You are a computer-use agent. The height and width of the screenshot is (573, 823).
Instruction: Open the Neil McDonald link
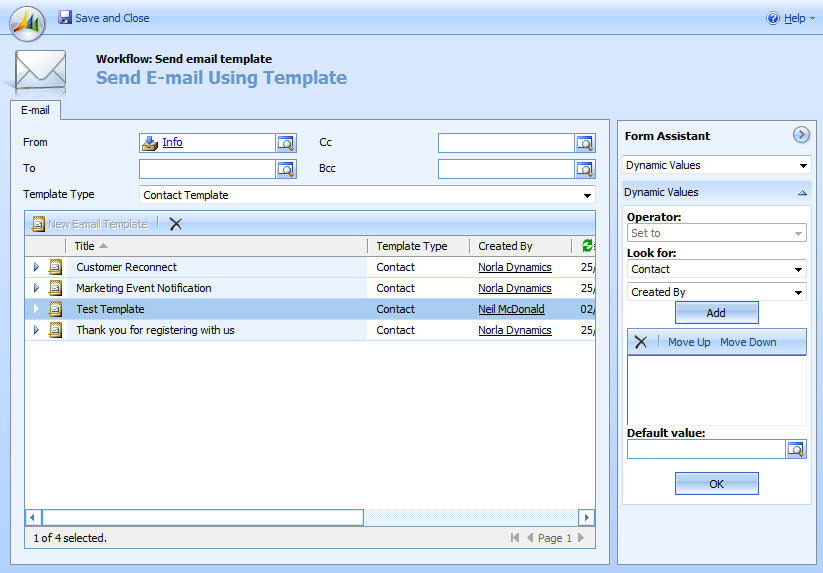511,309
